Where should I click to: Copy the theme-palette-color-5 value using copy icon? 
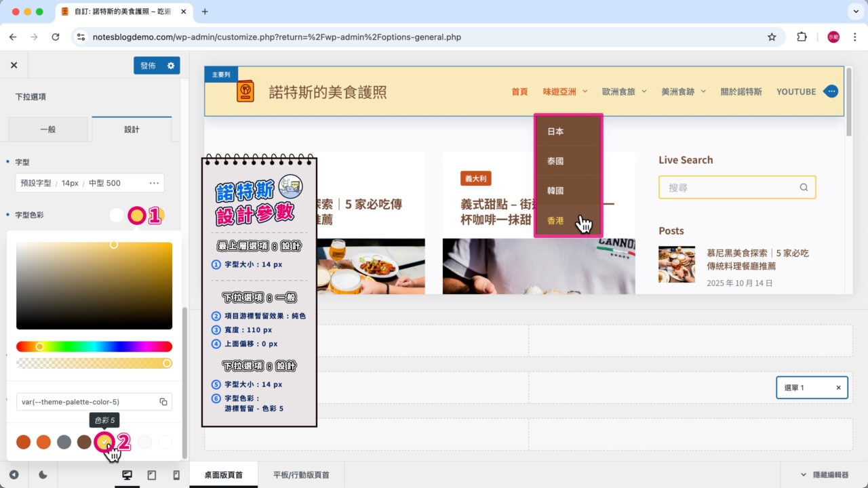click(163, 401)
